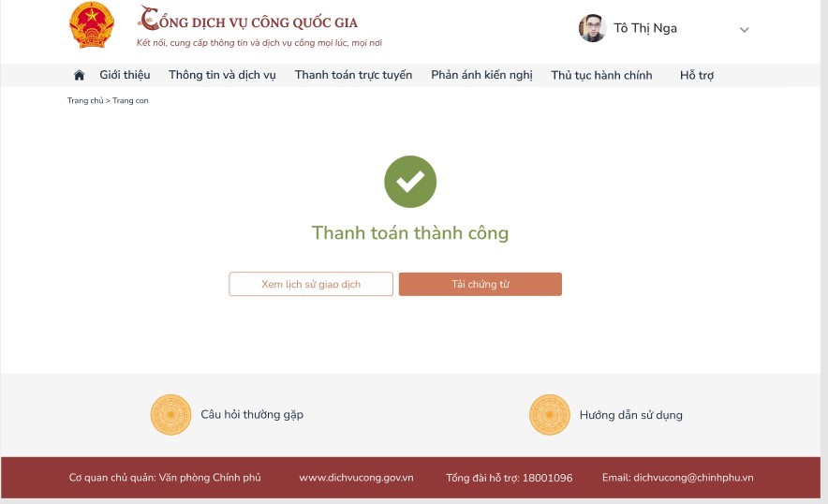
Task: Click the national emblem logo
Action: point(92,25)
